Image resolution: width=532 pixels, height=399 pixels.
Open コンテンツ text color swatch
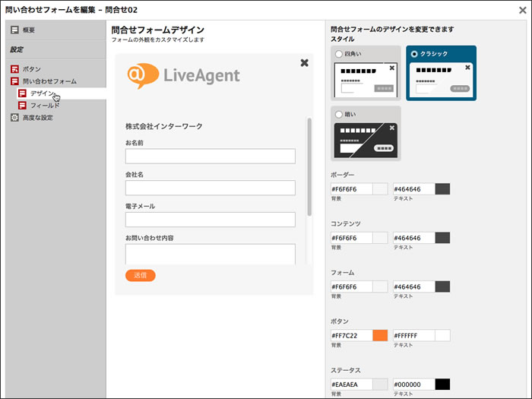443,238
